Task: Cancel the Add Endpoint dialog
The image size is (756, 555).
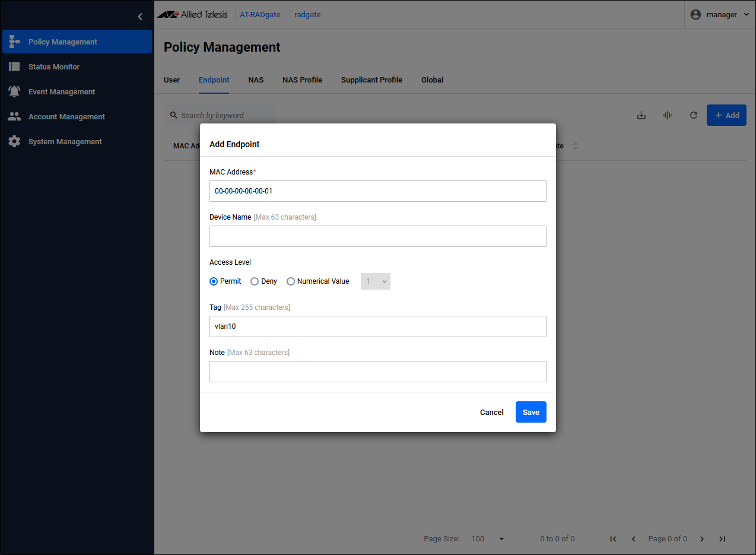Action: (x=491, y=412)
